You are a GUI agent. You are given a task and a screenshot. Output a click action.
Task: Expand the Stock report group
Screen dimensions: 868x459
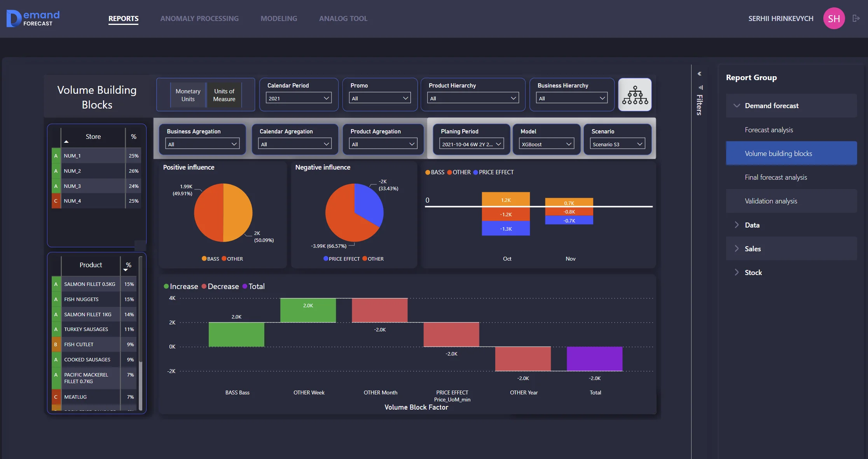tap(753, 273)
